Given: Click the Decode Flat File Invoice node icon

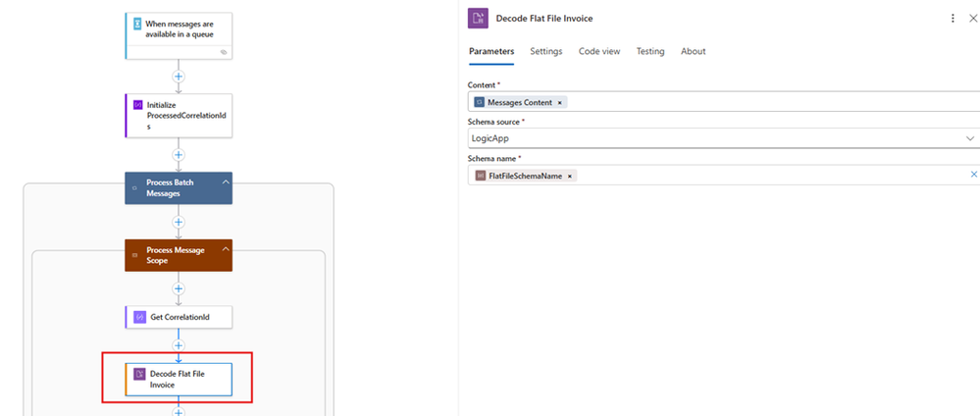Looking at the screenshot, I should click(139, 374).
